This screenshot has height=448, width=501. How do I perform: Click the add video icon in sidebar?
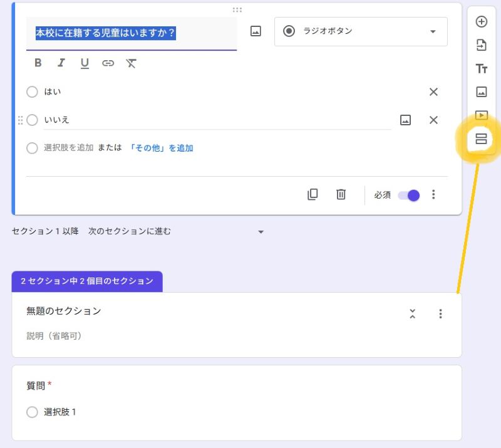pos(481,115)
